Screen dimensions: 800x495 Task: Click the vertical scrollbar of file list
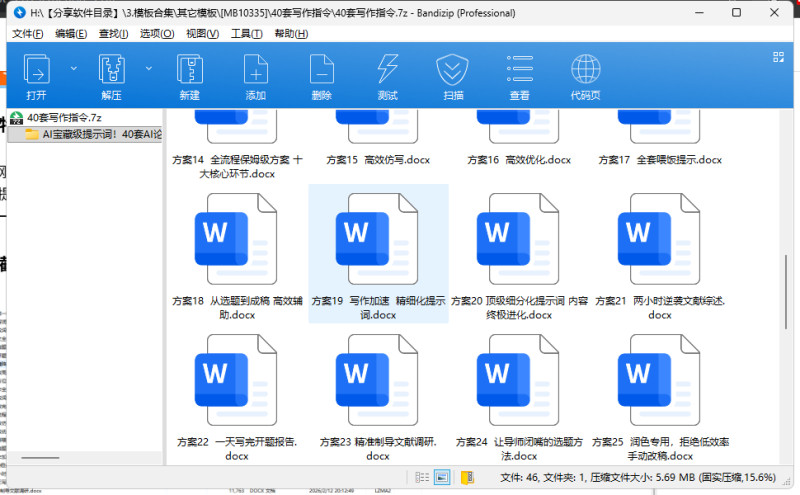(786, 292)
